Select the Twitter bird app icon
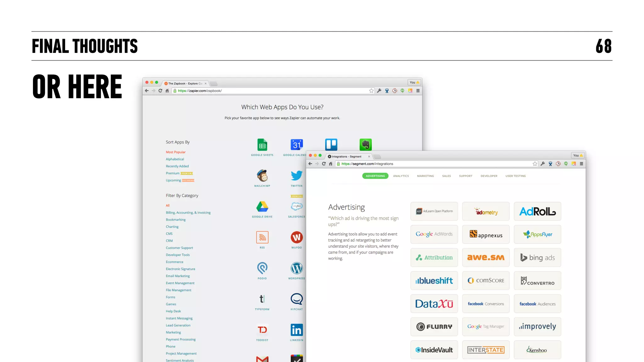644x362 pixels. coord(296,176)
